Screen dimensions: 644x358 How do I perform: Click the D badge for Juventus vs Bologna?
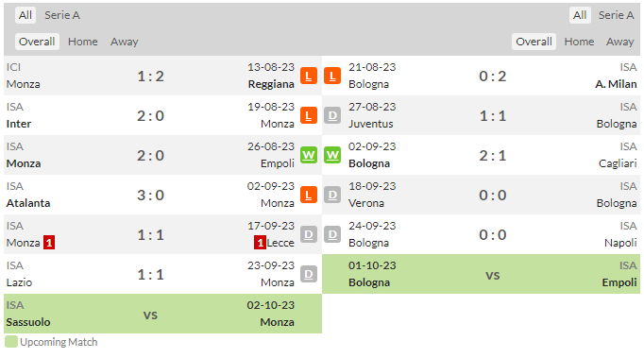332,116
